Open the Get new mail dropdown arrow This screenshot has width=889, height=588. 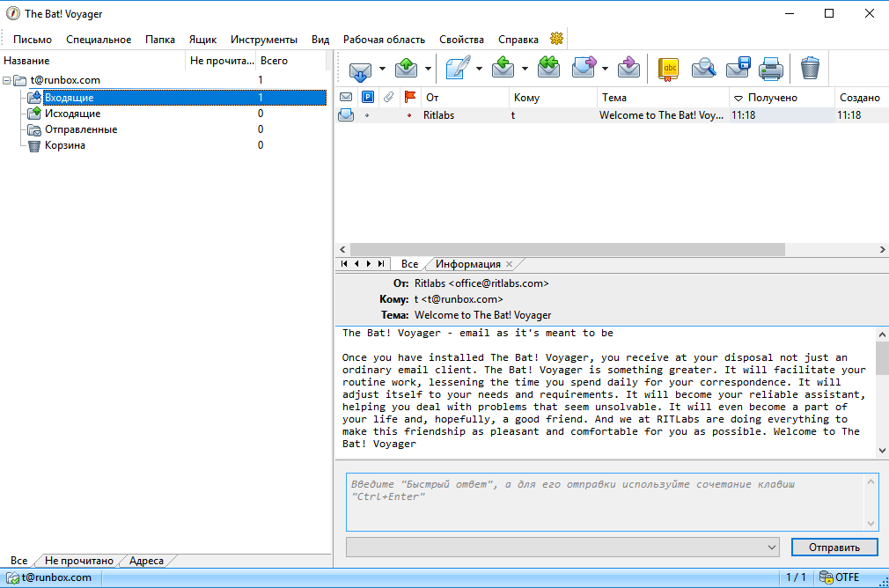pos(382,70)
